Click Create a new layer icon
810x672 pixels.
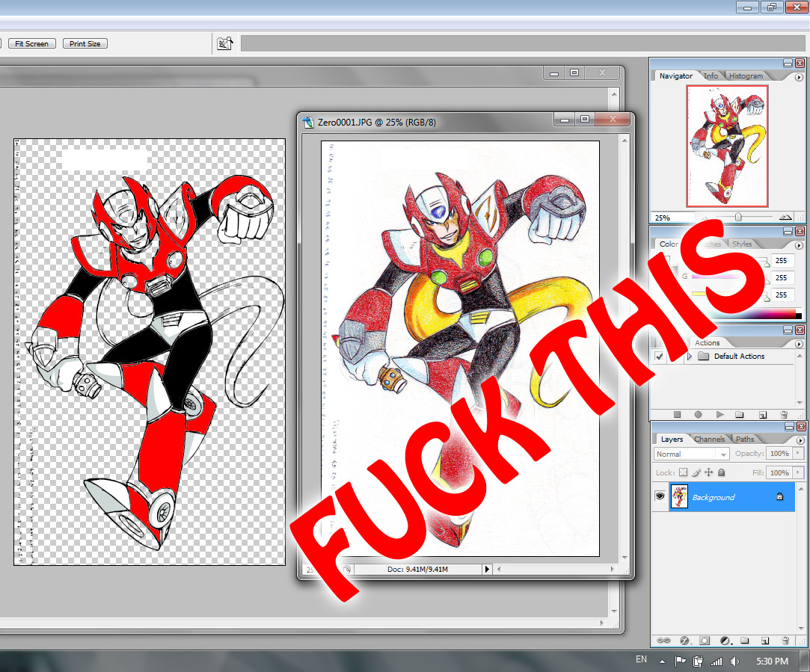coord(765,641)
